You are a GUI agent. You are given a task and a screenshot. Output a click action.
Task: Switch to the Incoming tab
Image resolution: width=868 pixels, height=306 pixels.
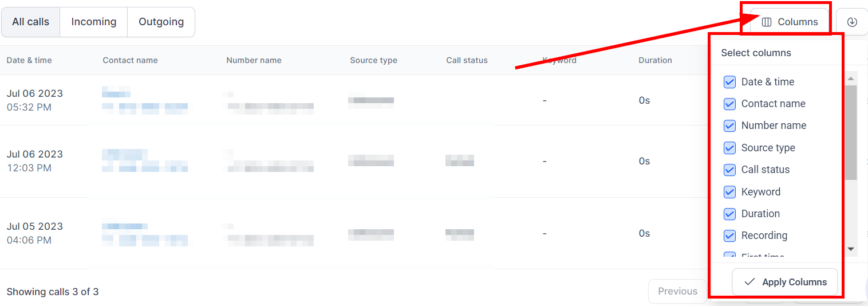[94, 22]
